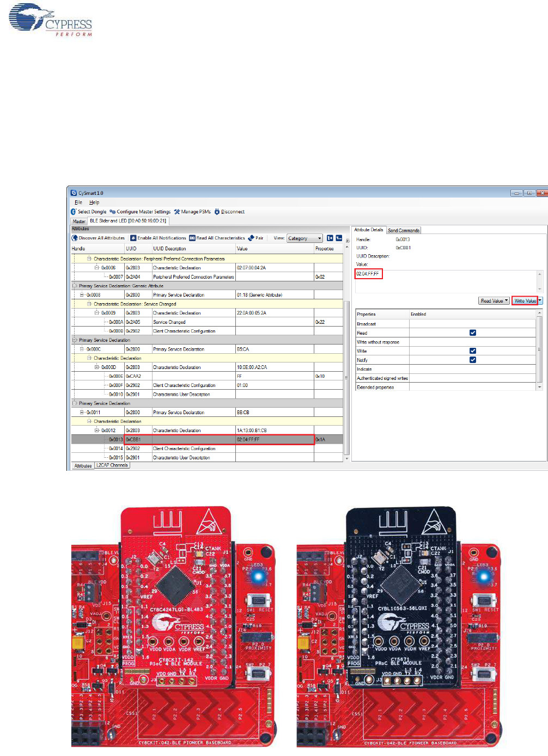Viewport: 548px width, 756px height.
Task: Toggle the Notify property checkbox
Action: coord(473,360)
